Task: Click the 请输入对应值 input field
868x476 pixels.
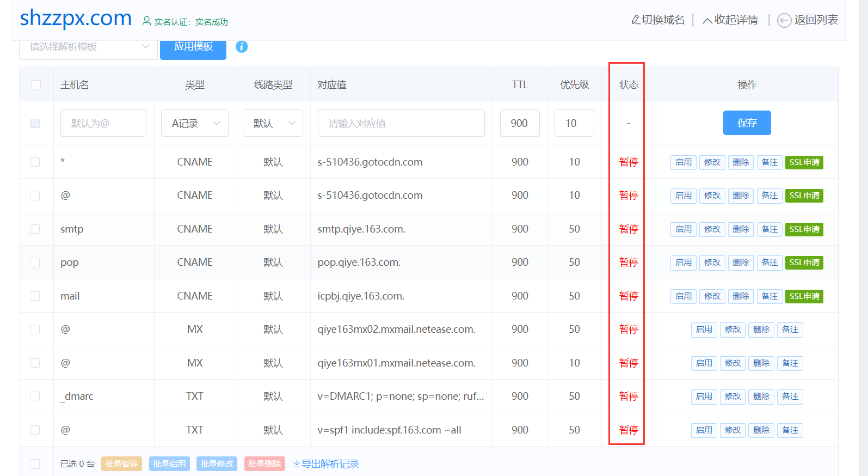Action: [x=401, y=123]
